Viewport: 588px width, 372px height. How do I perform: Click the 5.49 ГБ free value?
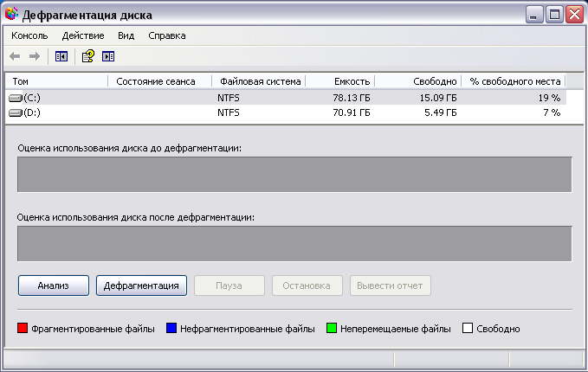tap(441, 112)
